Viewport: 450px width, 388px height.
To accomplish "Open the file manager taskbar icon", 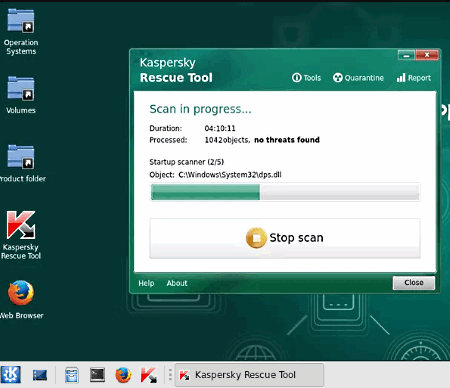I will [x=72, y=375].
